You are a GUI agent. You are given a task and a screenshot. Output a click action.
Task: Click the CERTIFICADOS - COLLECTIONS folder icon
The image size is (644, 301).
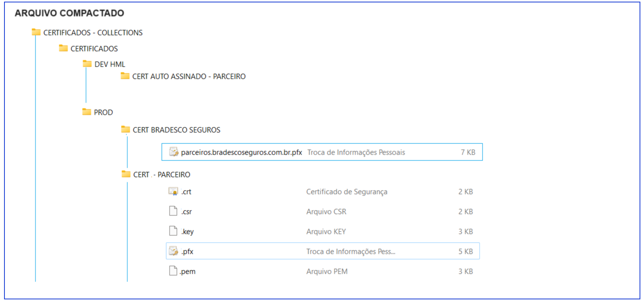pos(36,32)
